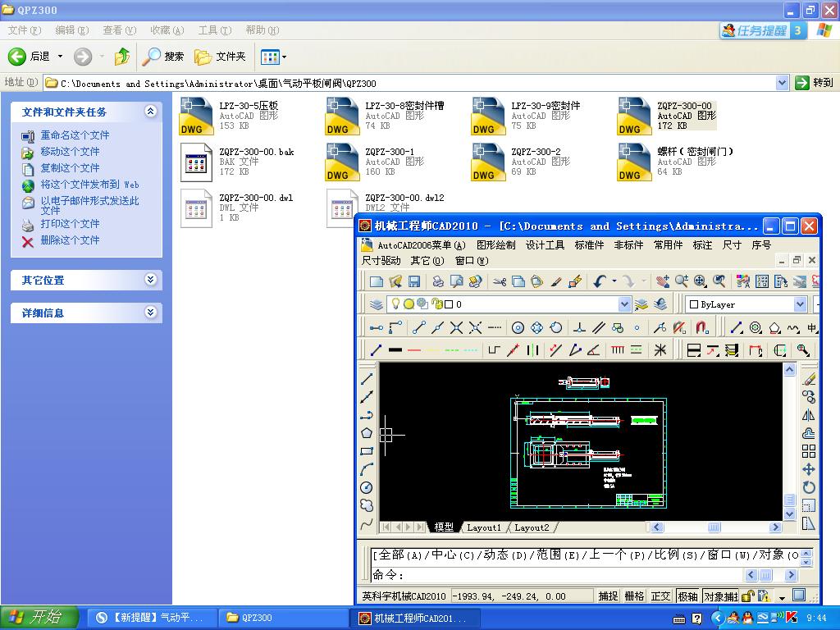This screenshot has width=840, height=630.
Task: Toggle 捕捉 snap mode in status bar
Action: 608,596
